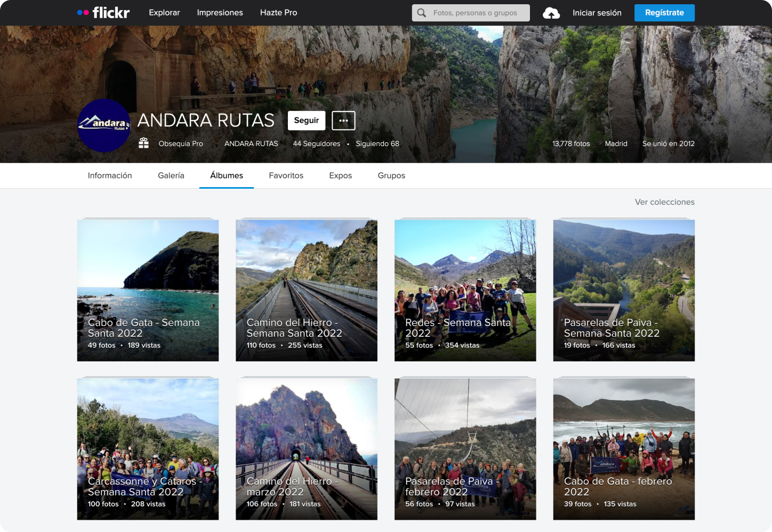
Task: Click the Regístrate button
Action: coord(664,13)
